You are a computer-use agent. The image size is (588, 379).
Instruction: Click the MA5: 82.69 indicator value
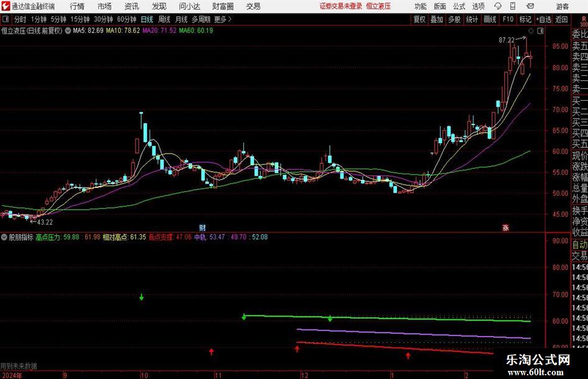point(88,30)
